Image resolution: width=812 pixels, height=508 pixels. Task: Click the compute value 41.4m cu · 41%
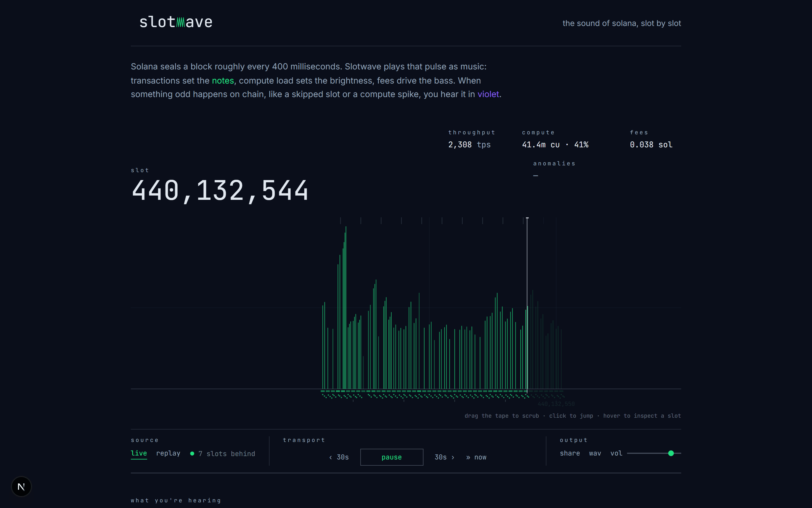555,145
